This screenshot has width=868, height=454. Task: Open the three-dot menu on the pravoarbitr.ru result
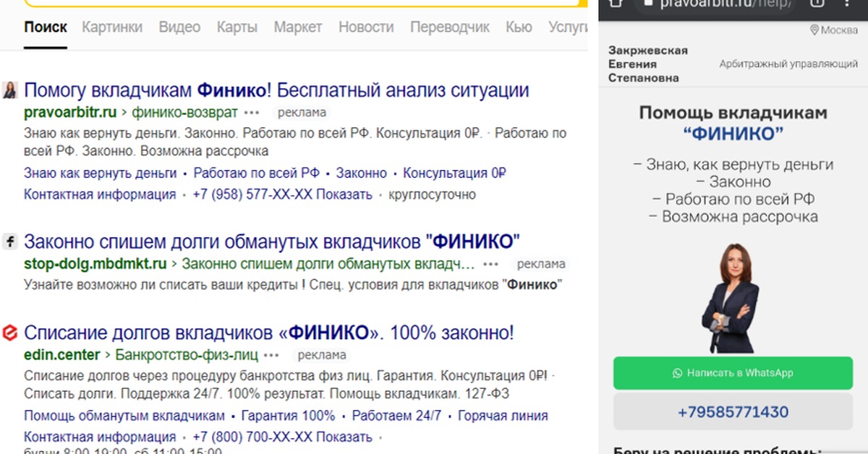point(252,113)
